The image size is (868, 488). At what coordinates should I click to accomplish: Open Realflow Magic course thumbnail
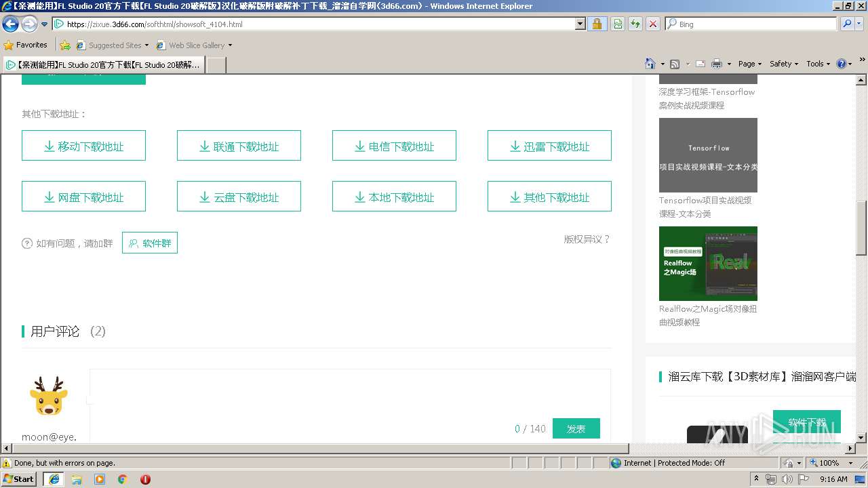pyautogui.click(x=708, y=264)
